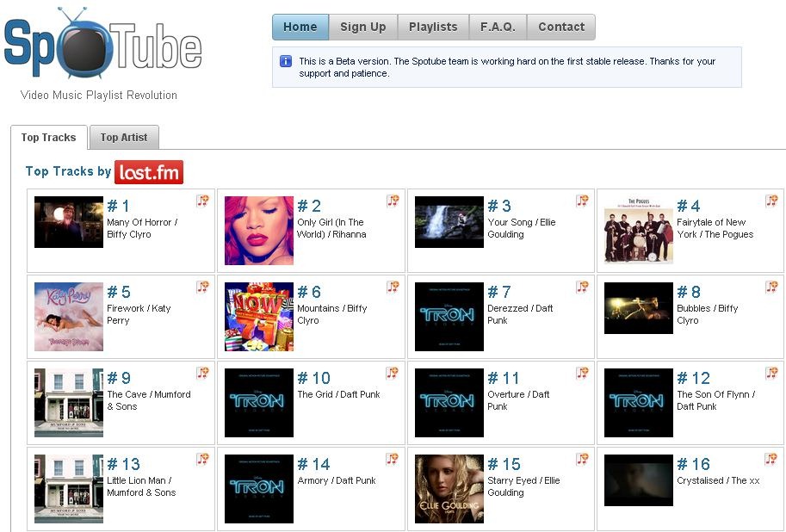Image resolution: width=786 pixels, height=532 pixels.
Task: Add track #9 The Cave to playlist
Action: point(202,373)
